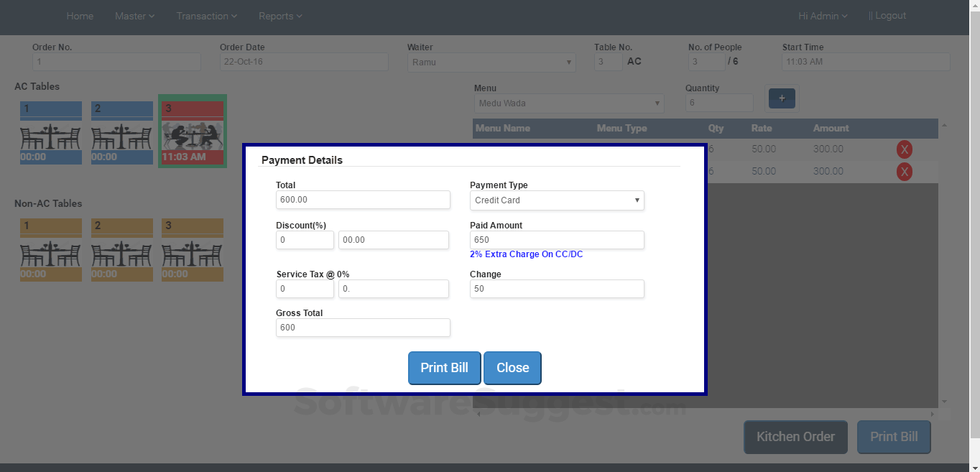This screenshot has height=472, width=980.
Task: Select Non-AC table 3
Action: 192,248
